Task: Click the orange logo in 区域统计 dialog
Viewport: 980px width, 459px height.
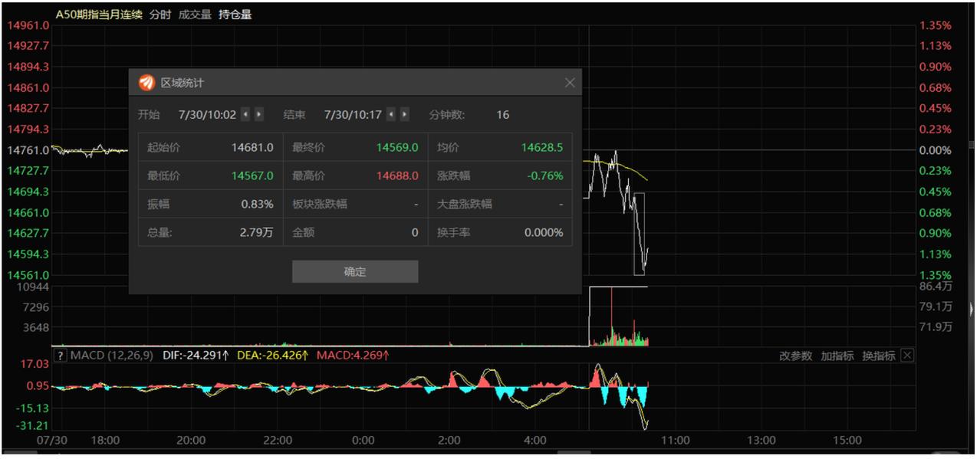Action: [146, 83]
